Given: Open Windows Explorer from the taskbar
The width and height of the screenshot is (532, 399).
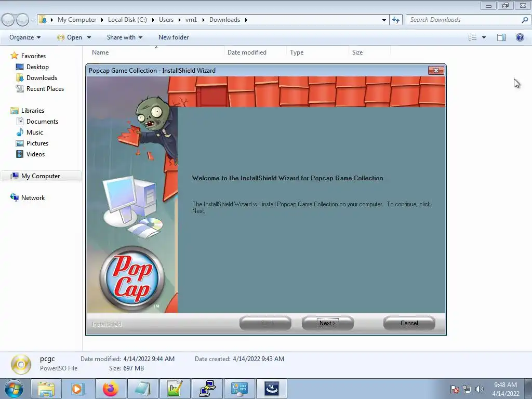Looking at the screenshot, I should tap(46, 389).
